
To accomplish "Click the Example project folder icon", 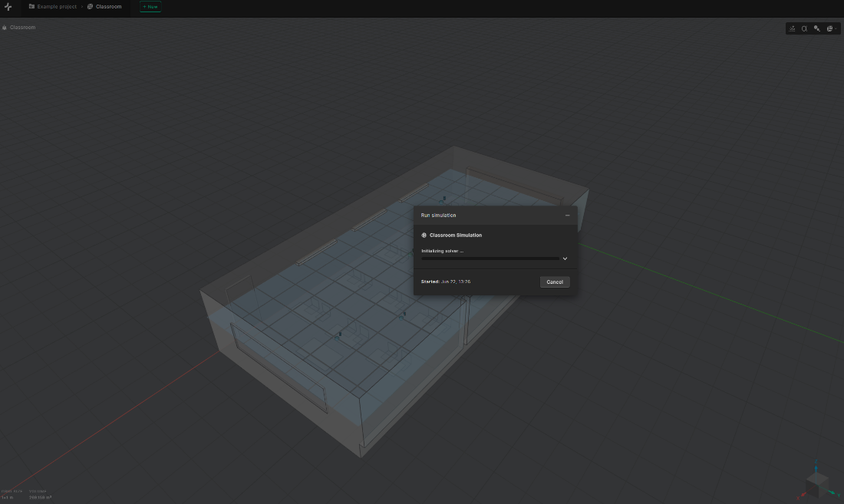I will 31,6.
